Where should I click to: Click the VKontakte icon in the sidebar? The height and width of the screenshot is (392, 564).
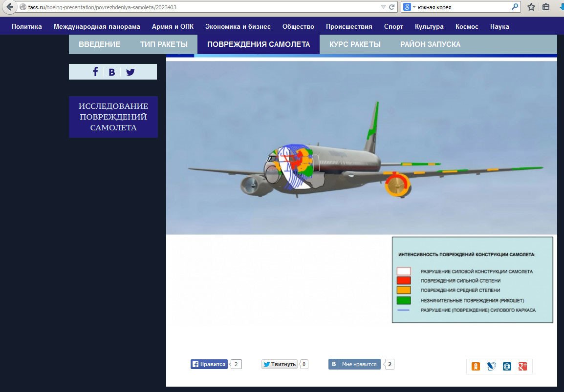pos(112,72)
